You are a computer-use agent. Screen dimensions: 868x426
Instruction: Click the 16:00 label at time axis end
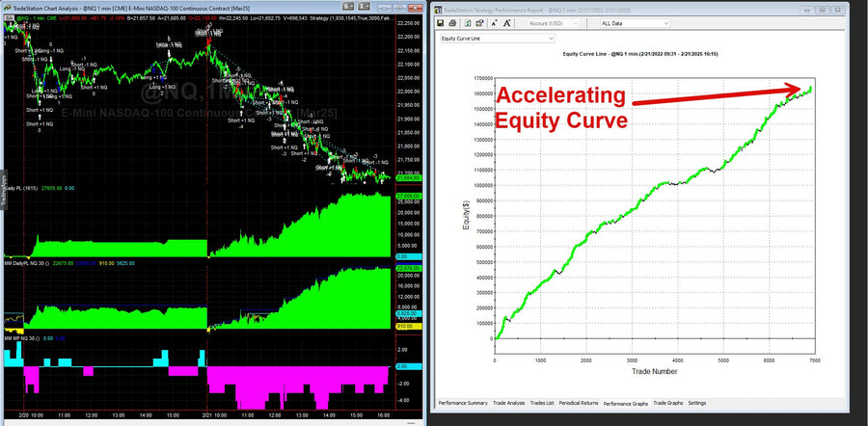pos(383,414)
